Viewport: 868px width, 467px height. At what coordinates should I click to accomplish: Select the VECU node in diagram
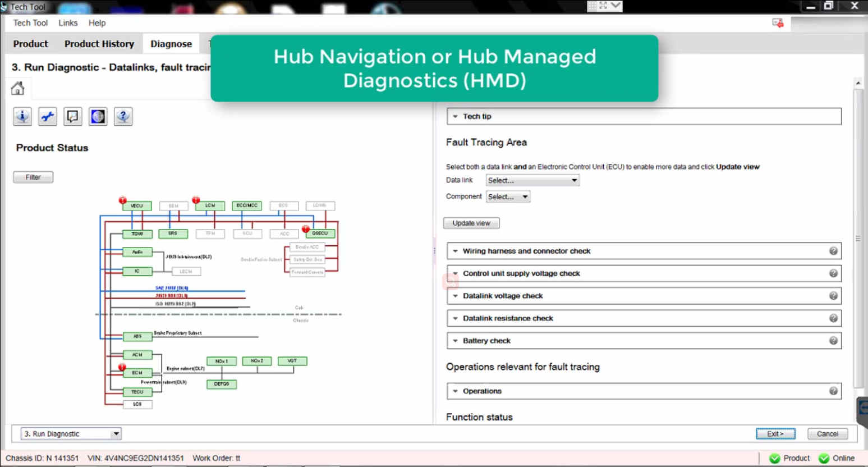click(x=137, y=206)
